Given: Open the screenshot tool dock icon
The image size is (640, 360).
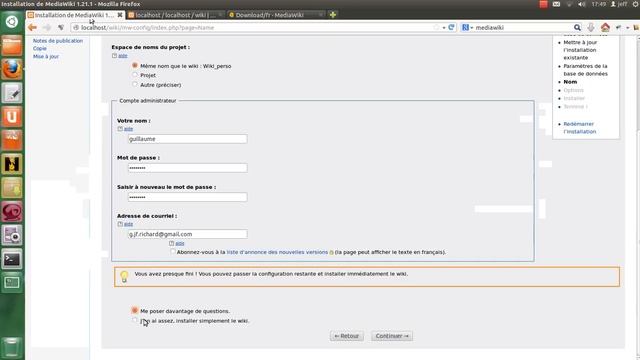Looking at the screenshot, I should 11,236.
